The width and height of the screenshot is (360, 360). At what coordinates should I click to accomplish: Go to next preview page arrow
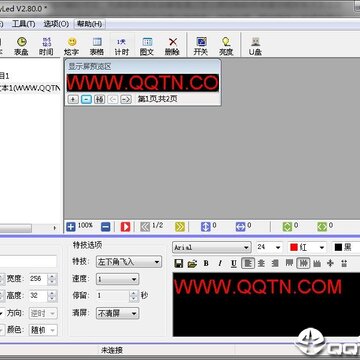pyautogui.click(x=126, y=99)
